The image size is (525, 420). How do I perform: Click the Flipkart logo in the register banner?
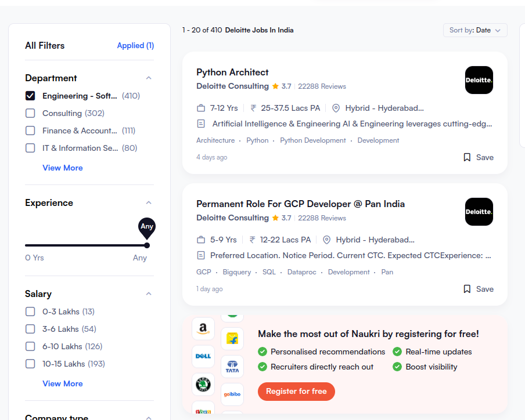(x=232, y=339)
